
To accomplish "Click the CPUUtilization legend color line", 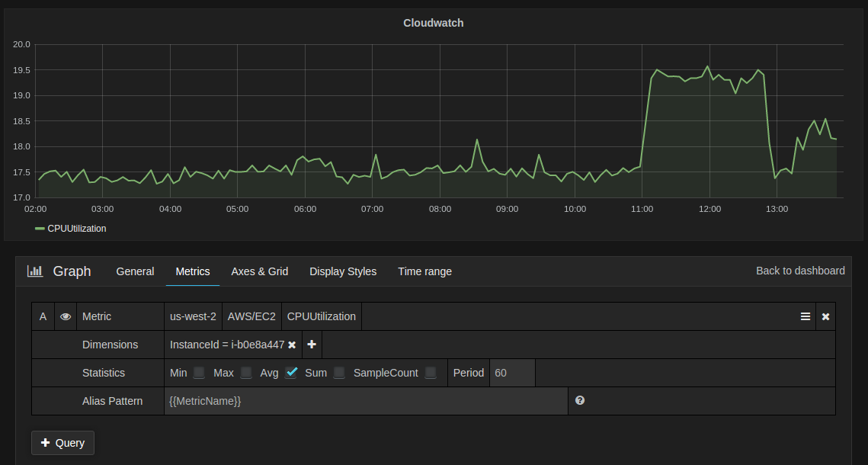I will 41,228.
